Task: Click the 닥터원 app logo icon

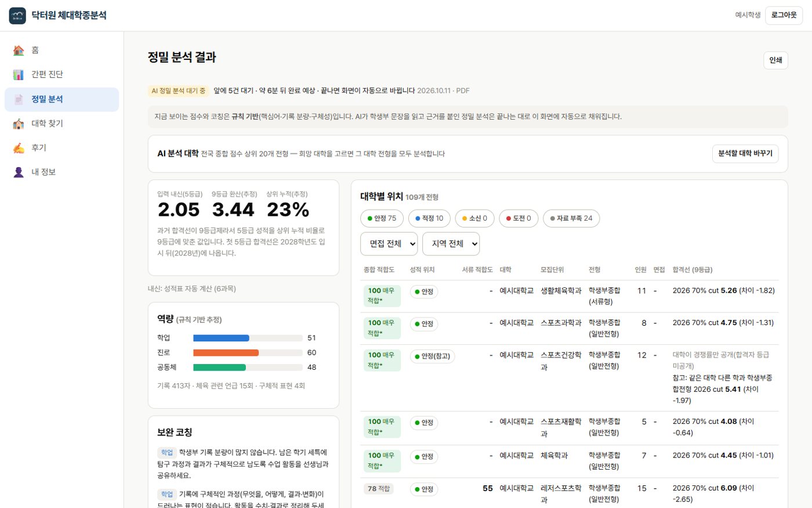Action: pyautogui.click(x=17, y=16)
